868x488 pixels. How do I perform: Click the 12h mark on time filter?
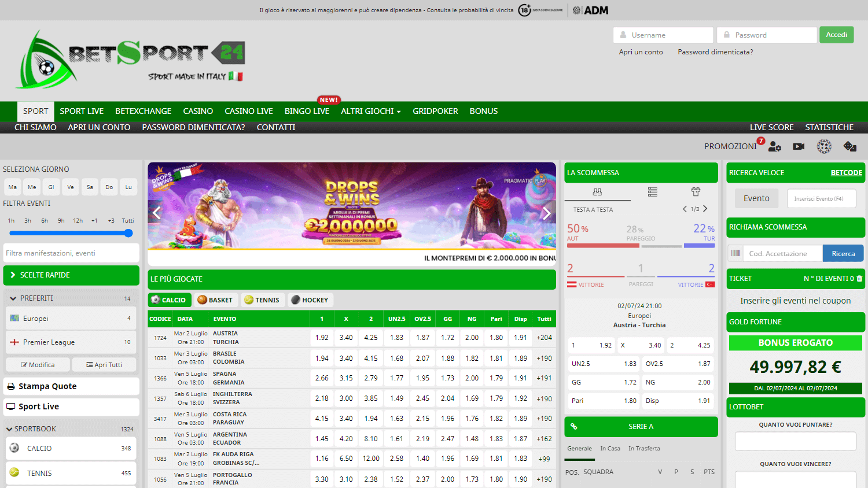point(78,221)
